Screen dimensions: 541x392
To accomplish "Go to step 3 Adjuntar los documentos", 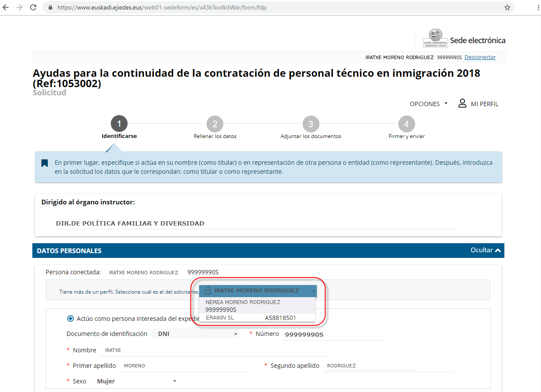I will [x=310, y=124].
